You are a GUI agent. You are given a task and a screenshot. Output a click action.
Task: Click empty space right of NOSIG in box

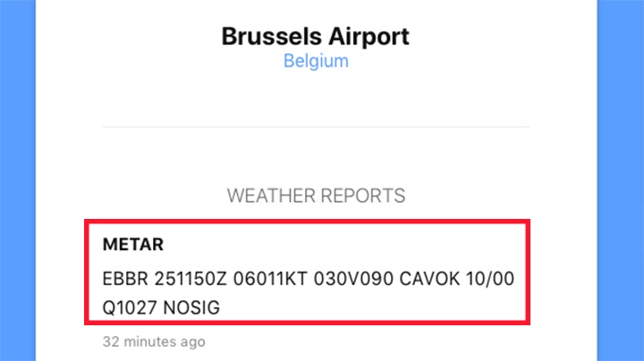(376, 308)
